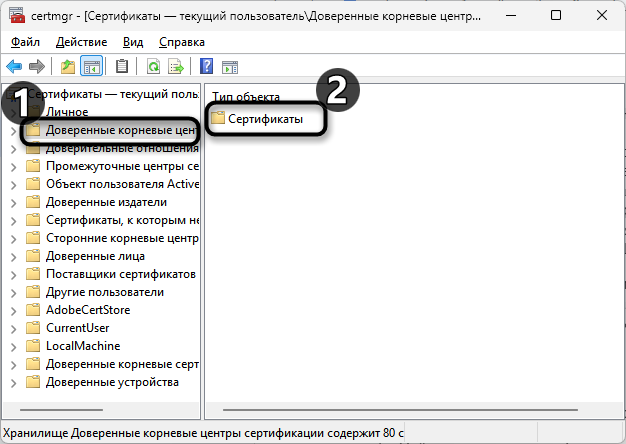The image size is (626, 444).
Task: Minimize the certmgr window
Action: (x=511, y=16)
